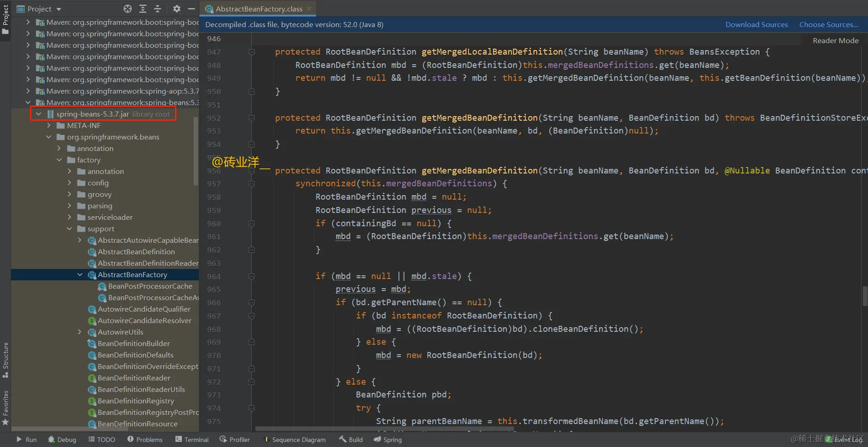The height and width of the screenshot is (447, 868).
Task: Open the Profiler tool window
Action: 235,439
